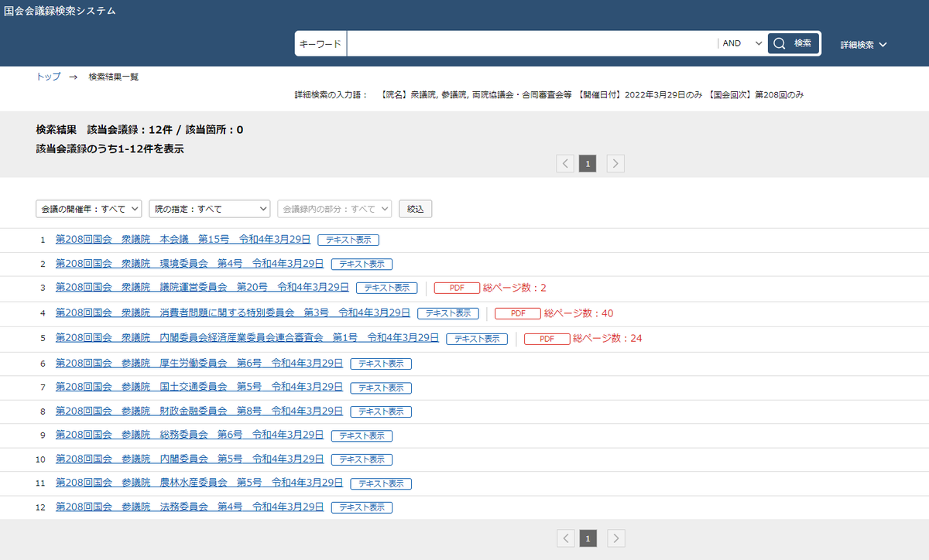Click the lower next-page arrow

coord(615,538)
